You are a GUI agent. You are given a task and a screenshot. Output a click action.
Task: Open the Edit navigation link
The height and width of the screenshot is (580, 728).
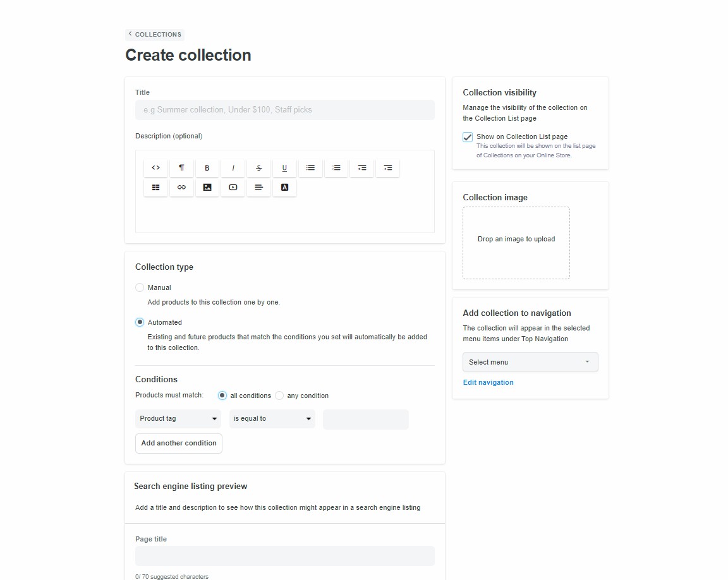pyautogui.click(x=488, y=382)
